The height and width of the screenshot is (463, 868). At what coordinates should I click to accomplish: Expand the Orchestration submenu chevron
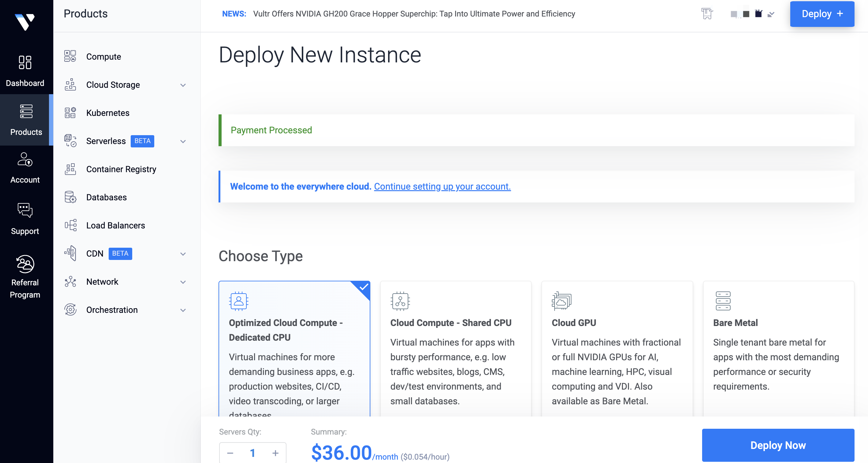183,310
